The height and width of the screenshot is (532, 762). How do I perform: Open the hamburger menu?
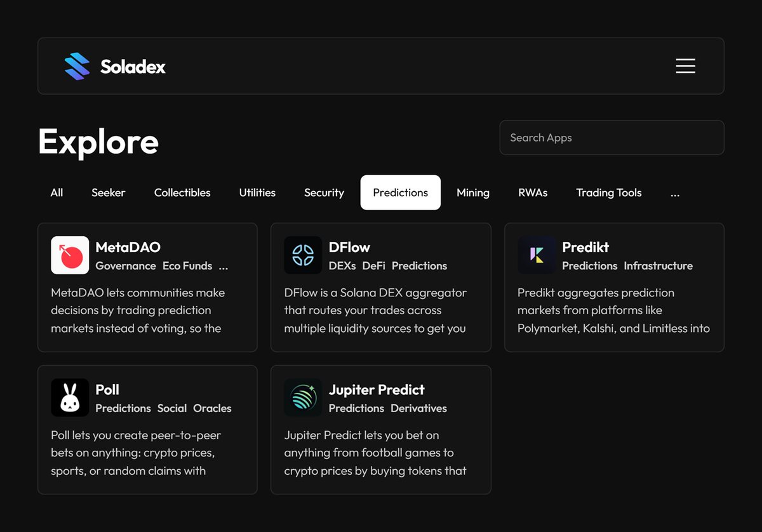point(685,66)
